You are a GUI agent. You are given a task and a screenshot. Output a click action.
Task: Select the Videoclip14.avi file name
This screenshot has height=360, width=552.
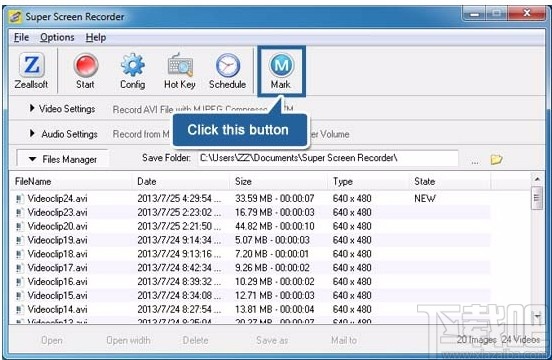point(57,309)
